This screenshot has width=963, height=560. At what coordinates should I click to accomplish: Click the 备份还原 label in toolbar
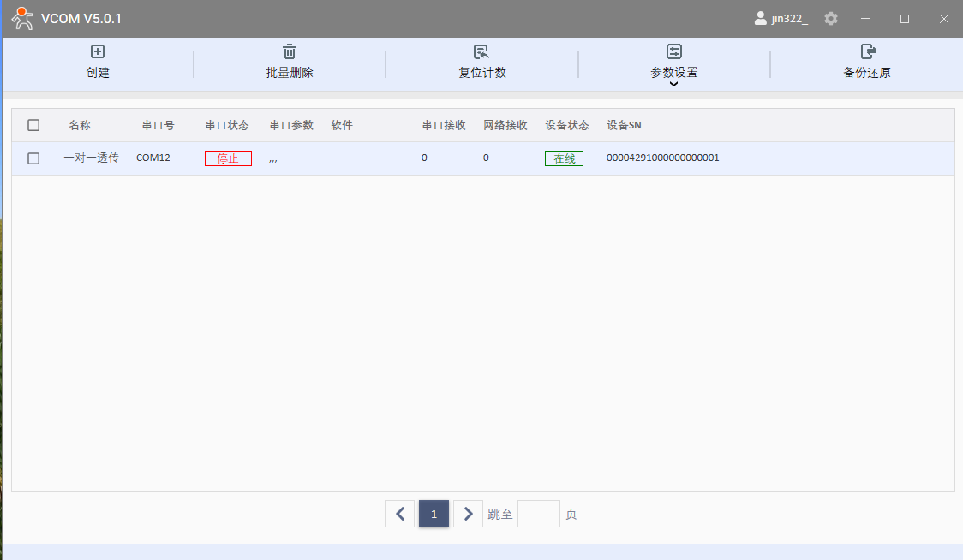[867, 73]
